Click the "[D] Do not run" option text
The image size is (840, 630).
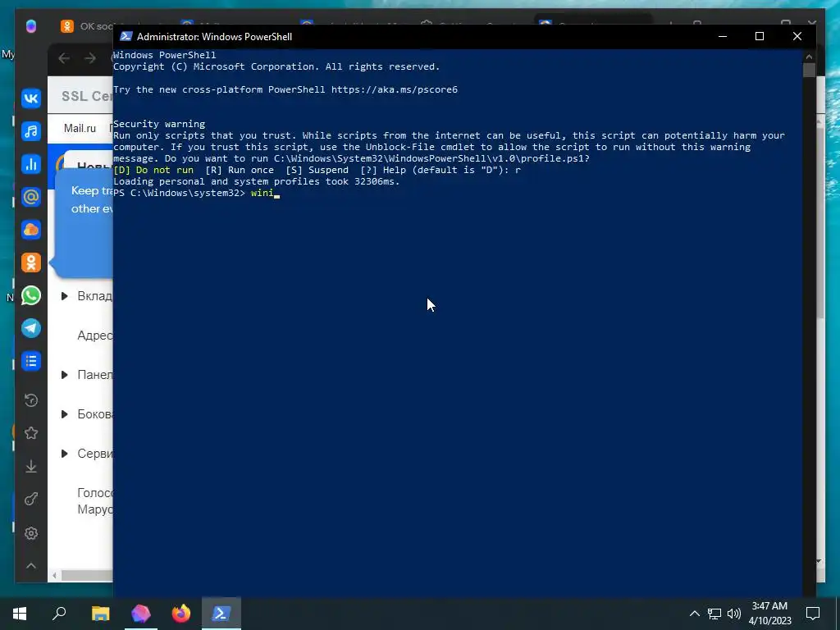tap(153, 170)
